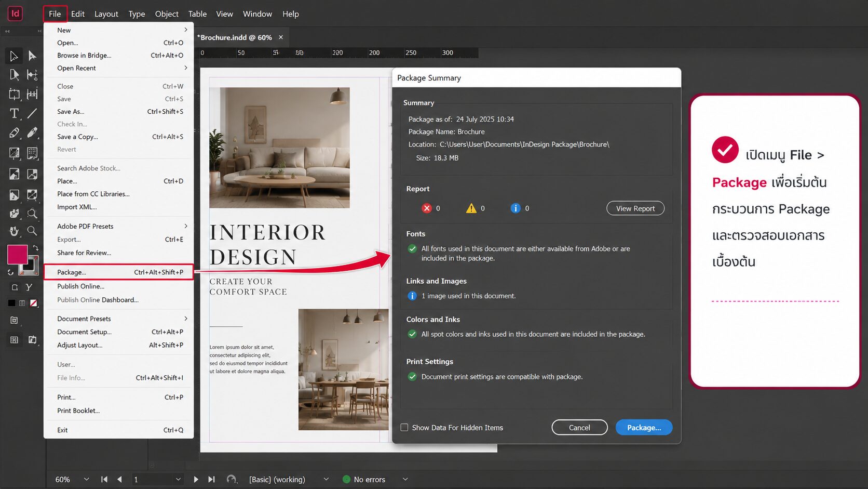The width and height of the screenshot is (868, 489).
Task: Open the Edit menu
Action: pyautogui.click(x=78, y=14)
